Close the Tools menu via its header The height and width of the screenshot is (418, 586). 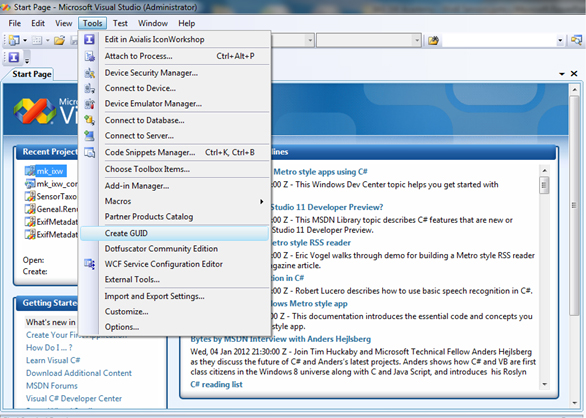[x=92, y=23]
